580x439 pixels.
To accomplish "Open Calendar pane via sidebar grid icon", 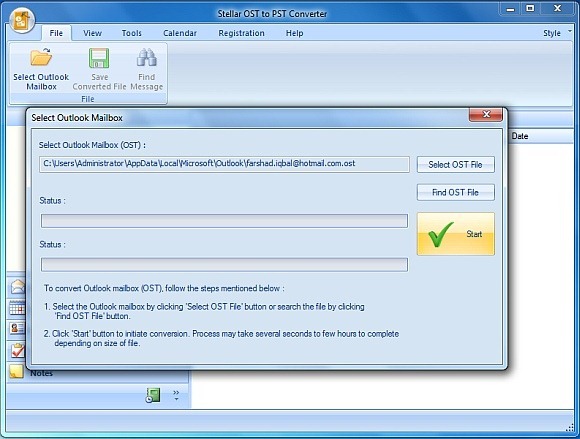I will pos(17,308).
